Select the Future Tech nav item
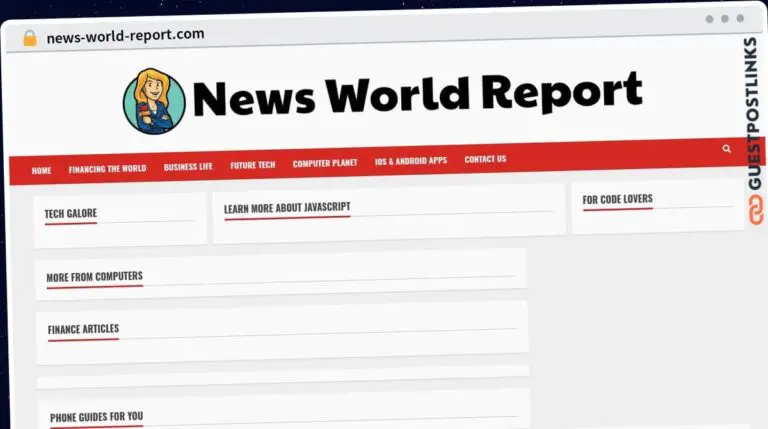 [252, 164]
